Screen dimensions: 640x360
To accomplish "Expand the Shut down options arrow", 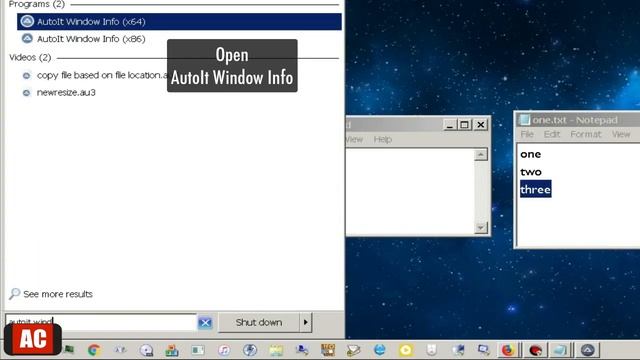I will [x=306, y=322].
